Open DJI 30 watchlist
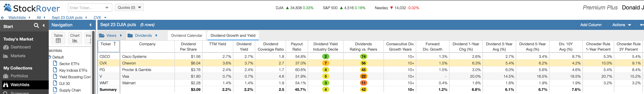The height and width of the screenshot is (94, 644). pos(62,83)
